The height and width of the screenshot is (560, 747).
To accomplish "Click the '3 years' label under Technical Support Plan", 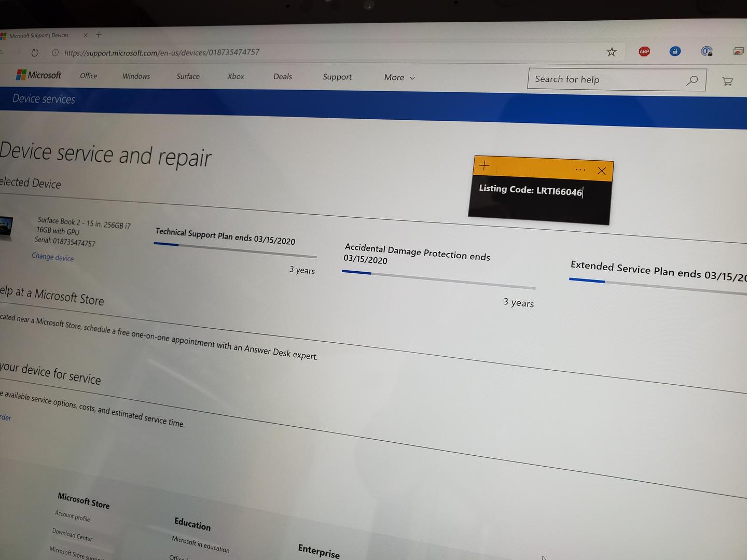I will pyautogui.click(x=302, y=270).
